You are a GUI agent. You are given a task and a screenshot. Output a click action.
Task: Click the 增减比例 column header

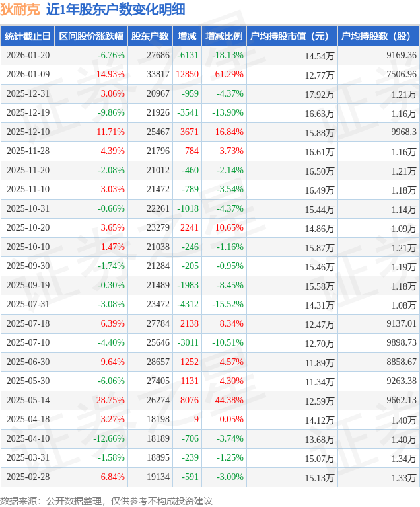223,36
